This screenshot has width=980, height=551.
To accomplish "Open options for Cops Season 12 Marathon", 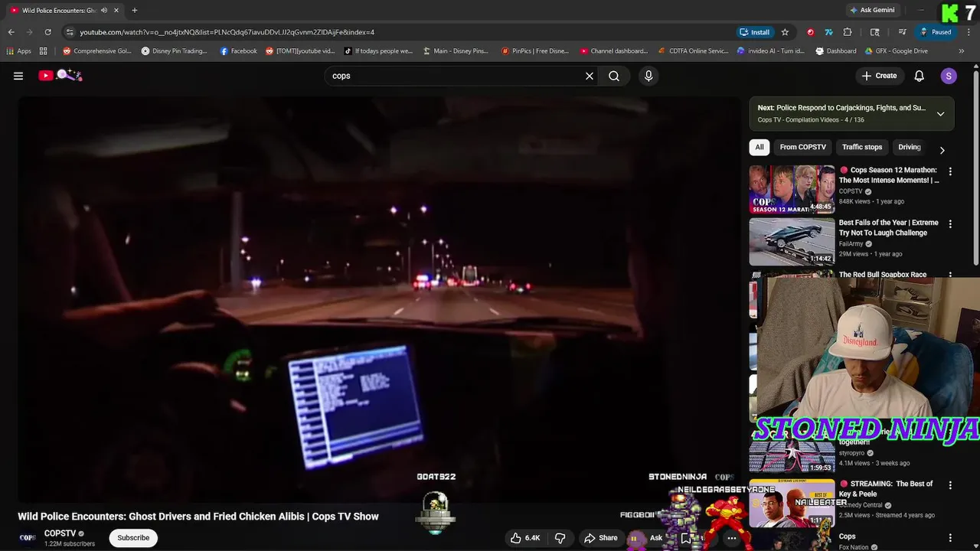I will click(950, 171).
